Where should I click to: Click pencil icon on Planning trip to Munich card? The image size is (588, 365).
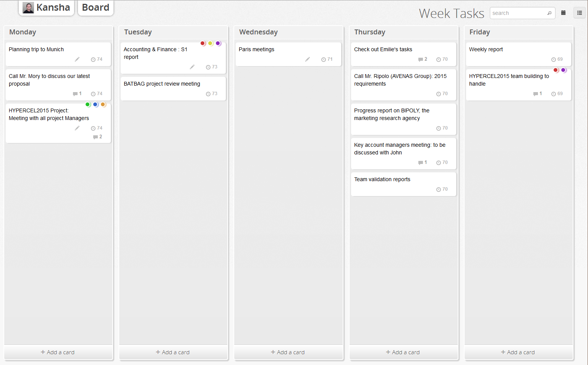point(77,59)
